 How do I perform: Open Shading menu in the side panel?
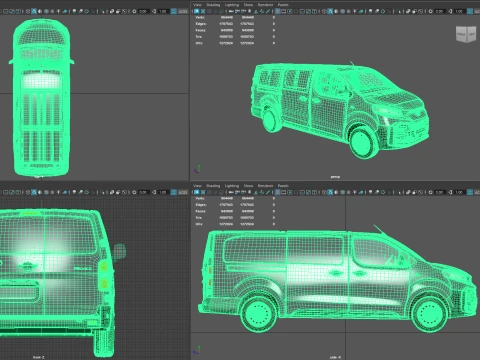(213, 186)
